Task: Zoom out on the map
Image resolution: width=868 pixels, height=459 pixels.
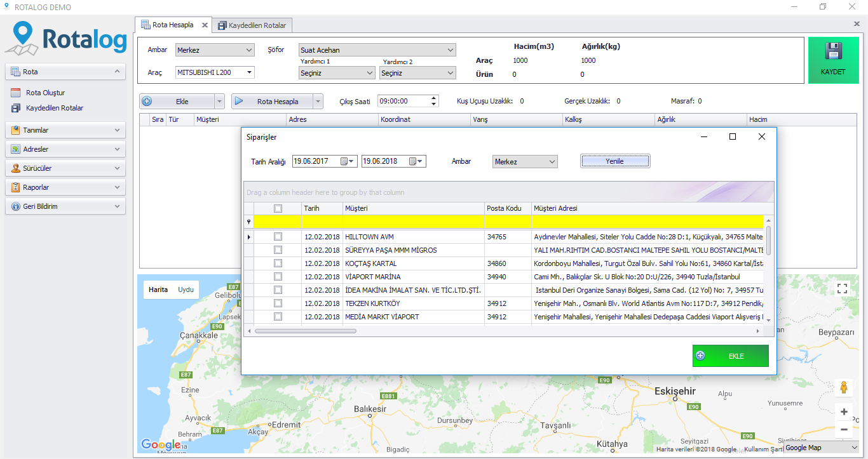Action: [844, 430]
